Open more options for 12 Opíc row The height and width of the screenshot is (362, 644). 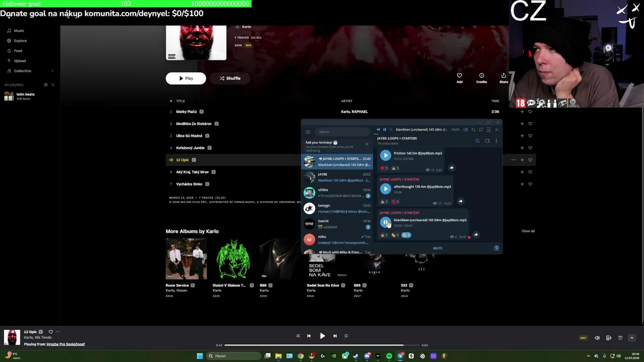coord(513,160)
